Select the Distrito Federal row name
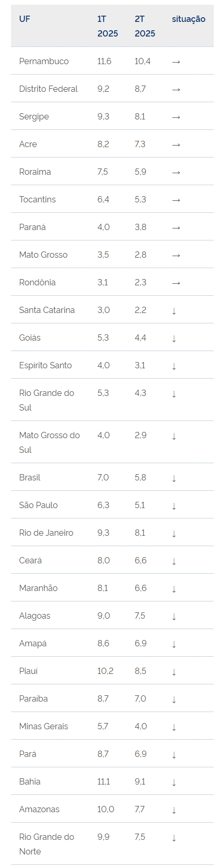 [48, 89]
